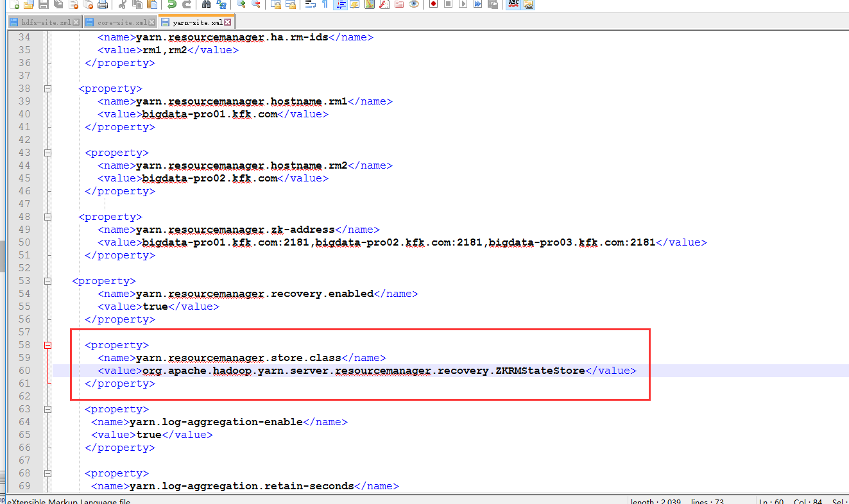Click the yarn.resourcemanager.store.class name line

(241, 358)
